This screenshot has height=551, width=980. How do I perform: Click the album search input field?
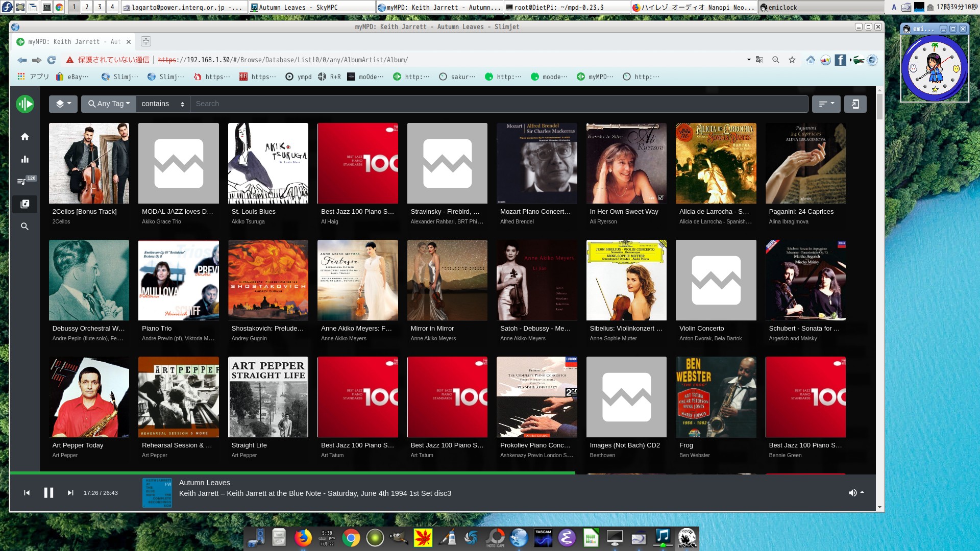(x=498, y=104)
